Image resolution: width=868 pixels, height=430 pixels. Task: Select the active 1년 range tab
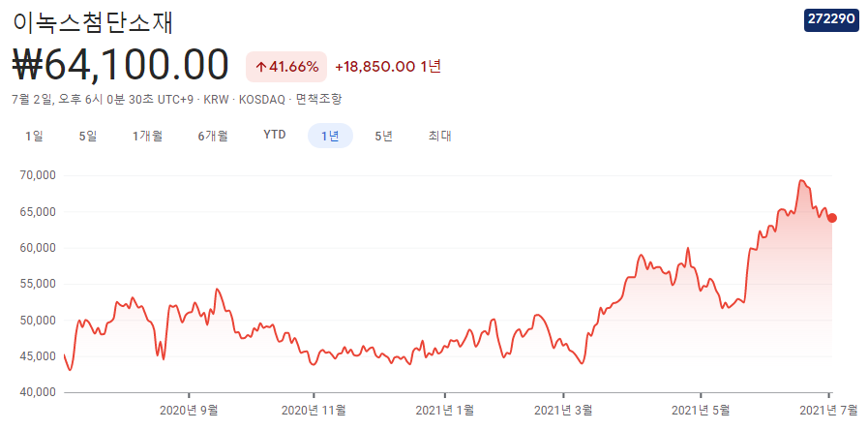coord(330,136)
